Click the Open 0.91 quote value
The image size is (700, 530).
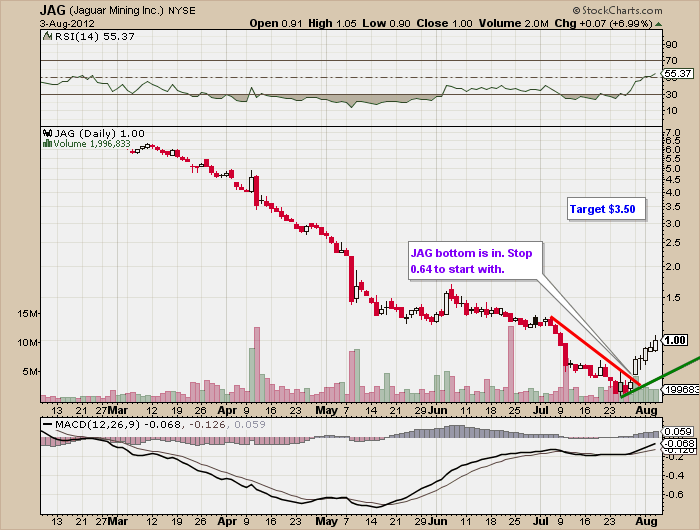point(276,23)
